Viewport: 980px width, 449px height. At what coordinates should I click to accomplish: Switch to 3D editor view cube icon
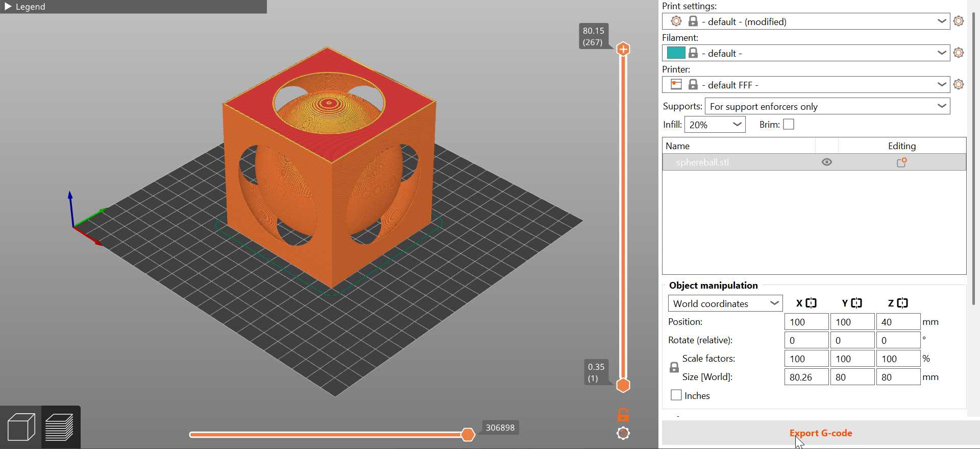pyautogui.click(x=21, y=427)
